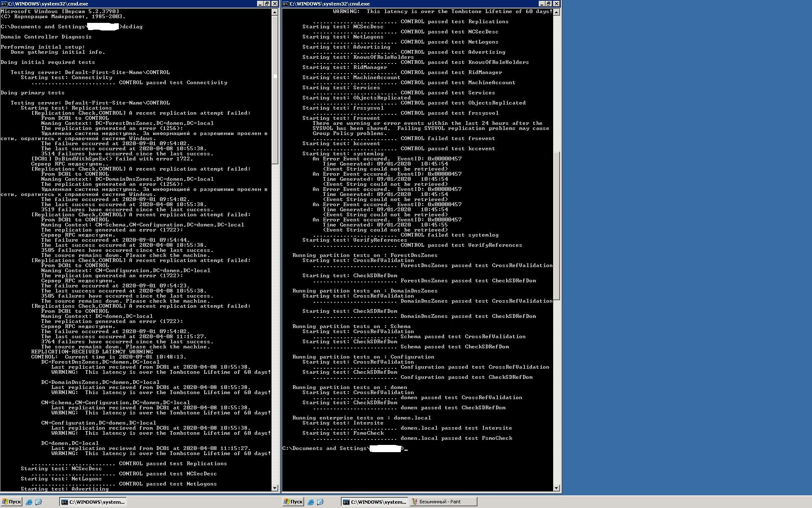Close the left cmd.exe window
The width and height of the screenshot is (812, 508).
275,4
